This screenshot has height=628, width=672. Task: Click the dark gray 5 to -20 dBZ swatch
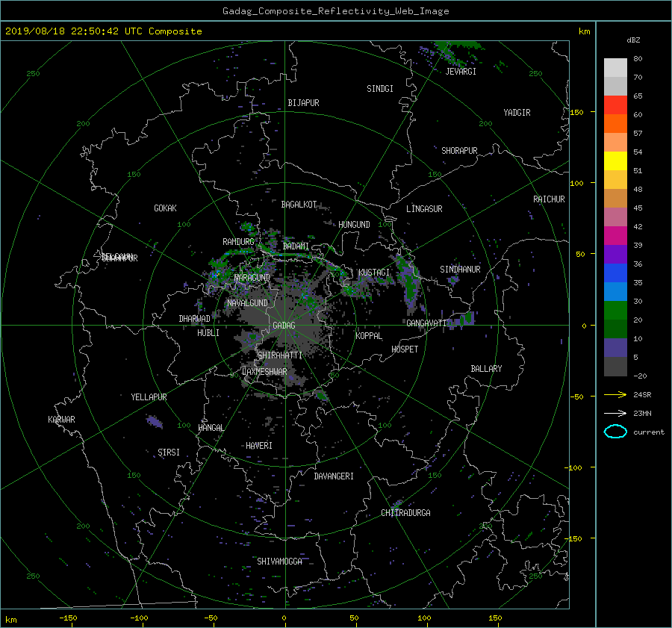click(x=615, y=367)
